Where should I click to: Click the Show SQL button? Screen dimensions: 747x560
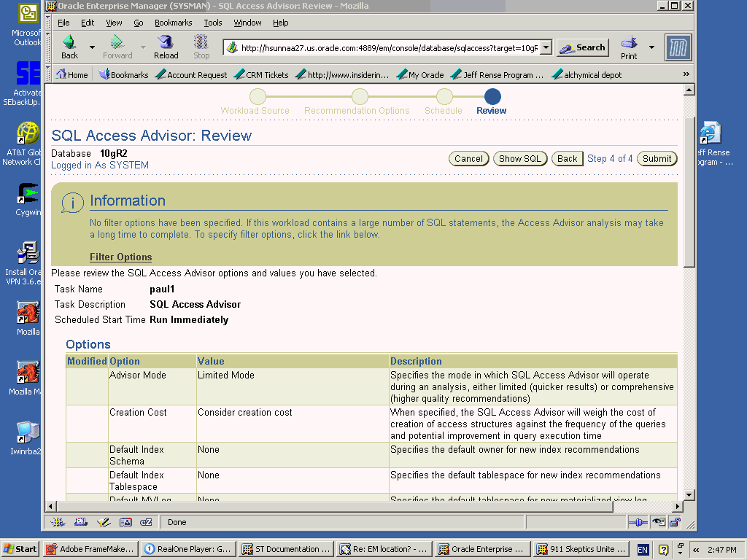coord(520,159)
